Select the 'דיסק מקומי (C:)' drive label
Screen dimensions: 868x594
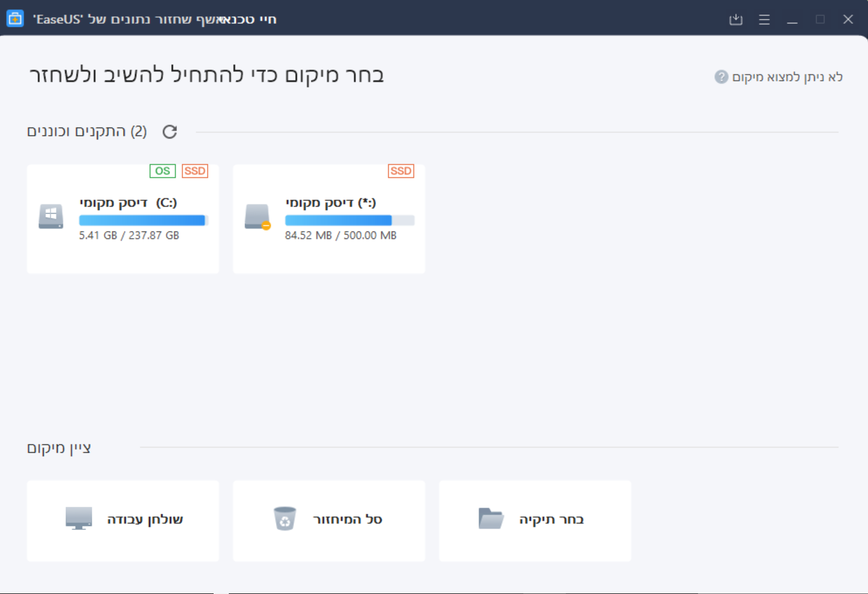point(128,202)
